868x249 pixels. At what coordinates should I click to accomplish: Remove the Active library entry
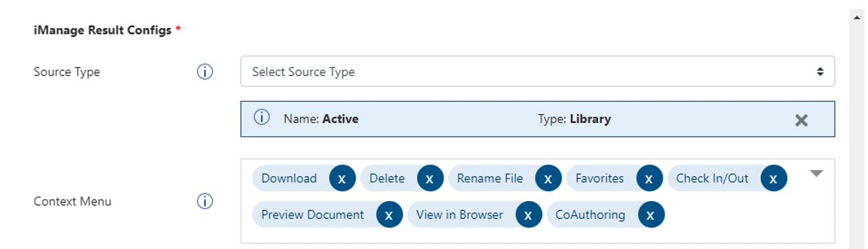[x=801, y=120]
